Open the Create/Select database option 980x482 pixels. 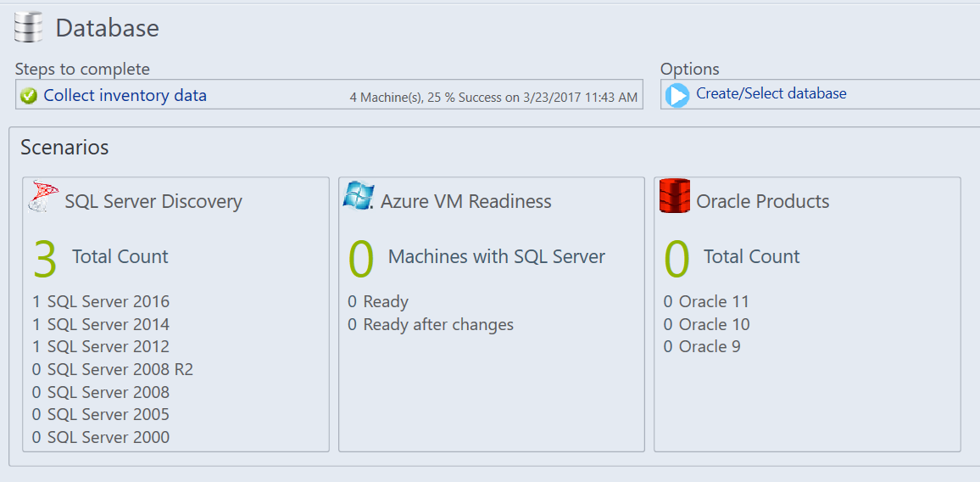[771, 94]
